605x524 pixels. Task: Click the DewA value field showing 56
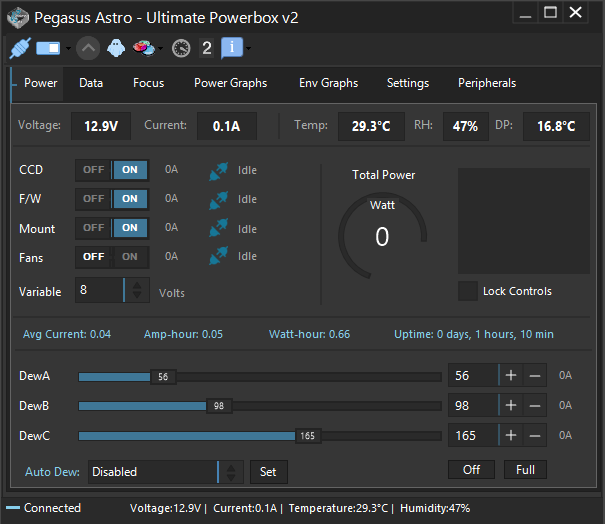click(x=473, y=375)
